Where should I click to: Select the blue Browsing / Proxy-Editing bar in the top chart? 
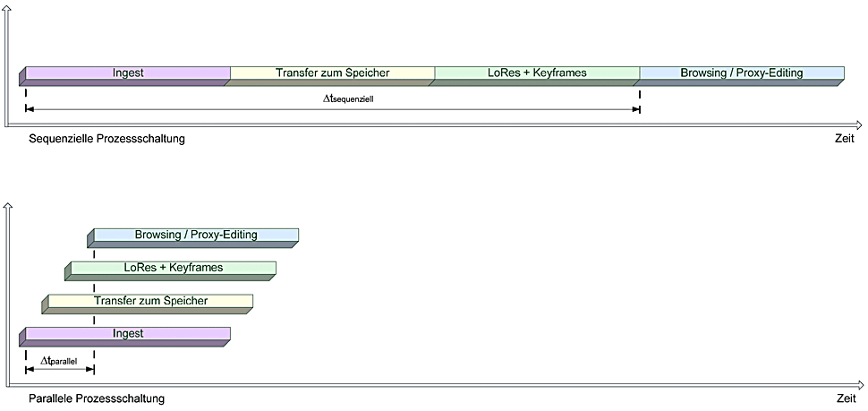click(741, 73)
